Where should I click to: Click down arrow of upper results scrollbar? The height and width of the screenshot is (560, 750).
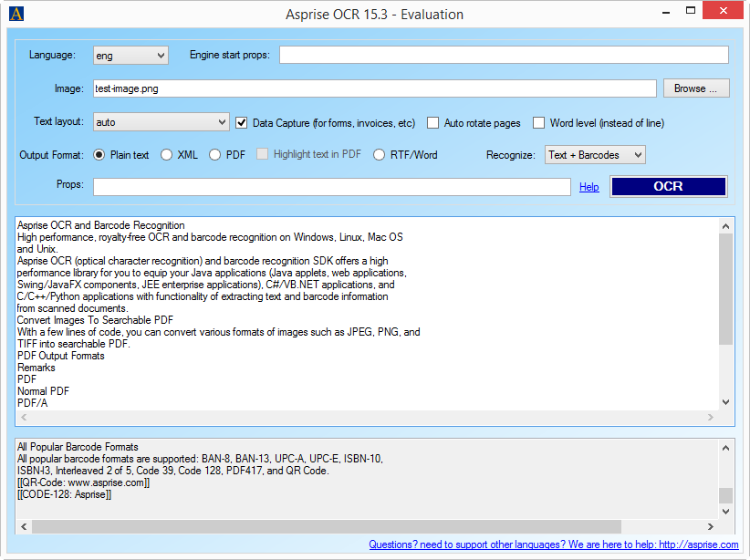click(x=726, y=402)
